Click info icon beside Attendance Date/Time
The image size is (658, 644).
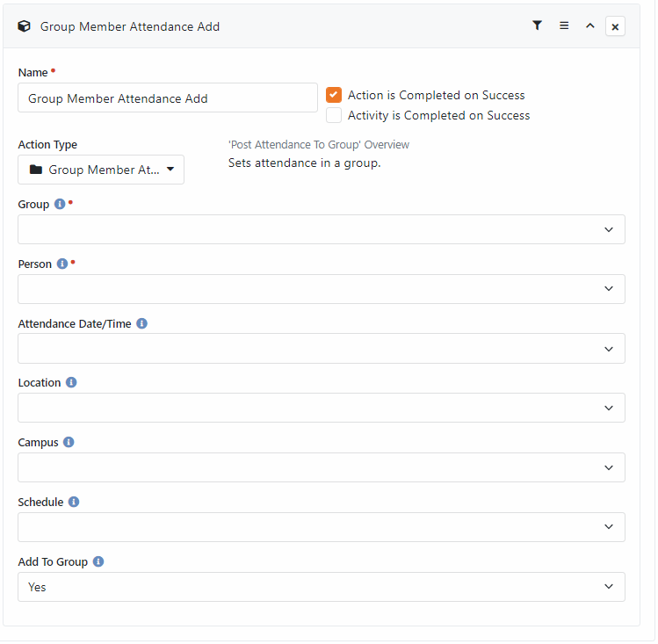(141, 323)
